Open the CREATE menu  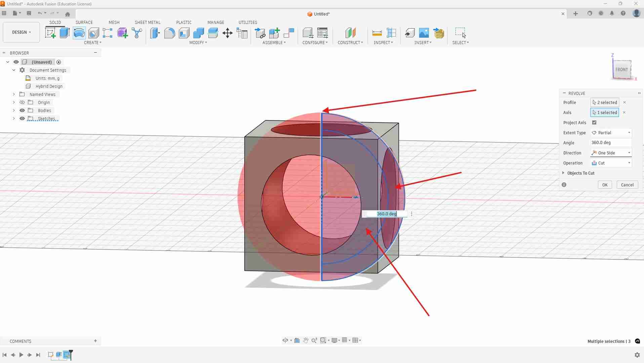tap(92, 42)
